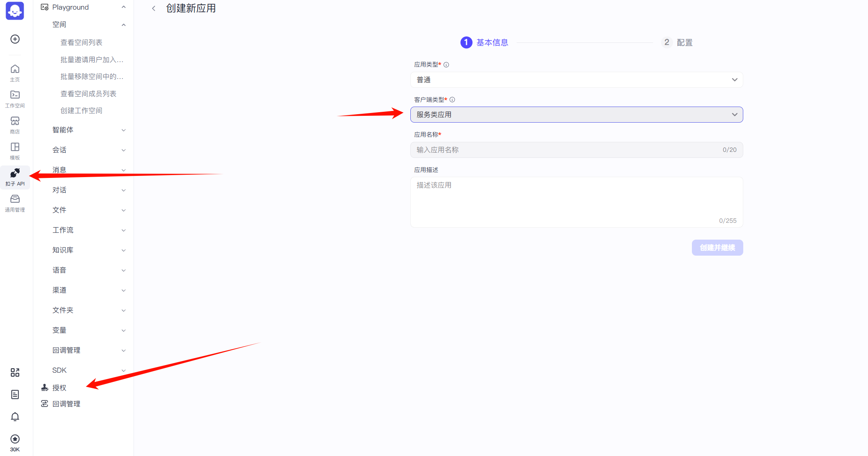Click the 创建并继续 button
Image resolution: width=868 pixels, height=456 pixels.
pos(717,248)
